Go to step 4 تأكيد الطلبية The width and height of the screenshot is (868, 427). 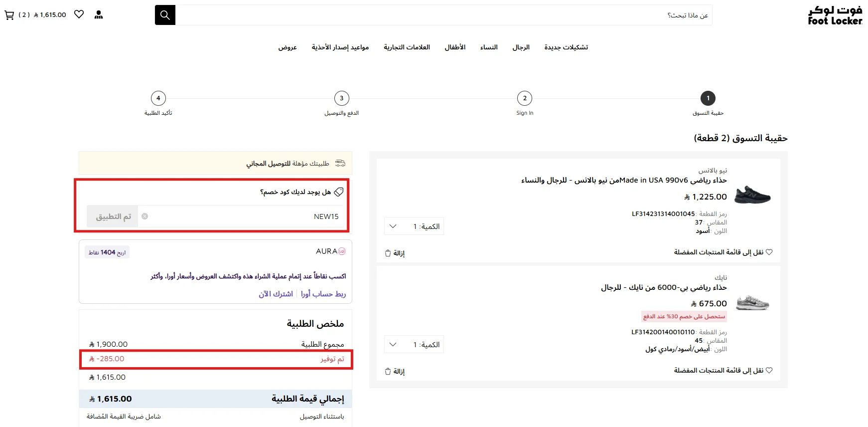click(x=158, y=98)
